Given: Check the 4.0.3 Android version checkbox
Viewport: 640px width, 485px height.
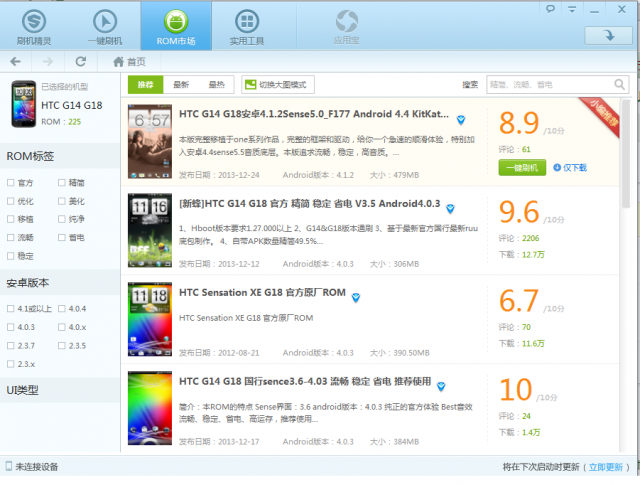Looking at the screenshot, I should tap(11, 327).
